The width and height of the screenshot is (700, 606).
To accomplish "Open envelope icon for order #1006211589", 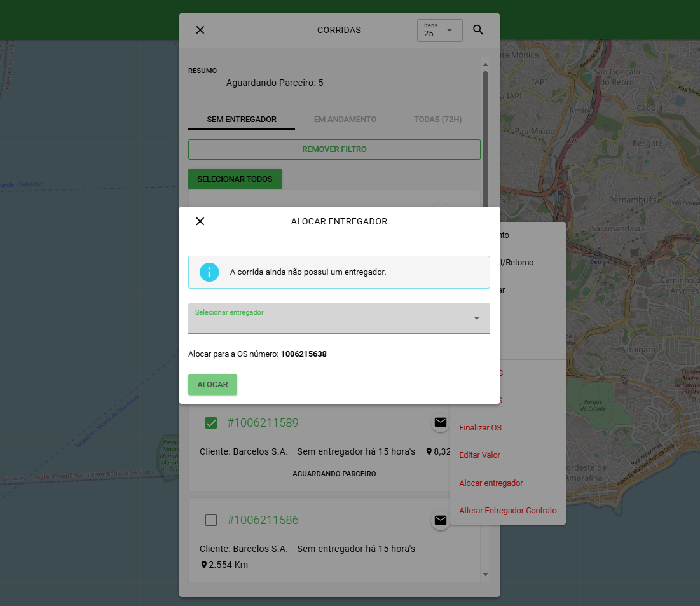I will click(440, 422).
